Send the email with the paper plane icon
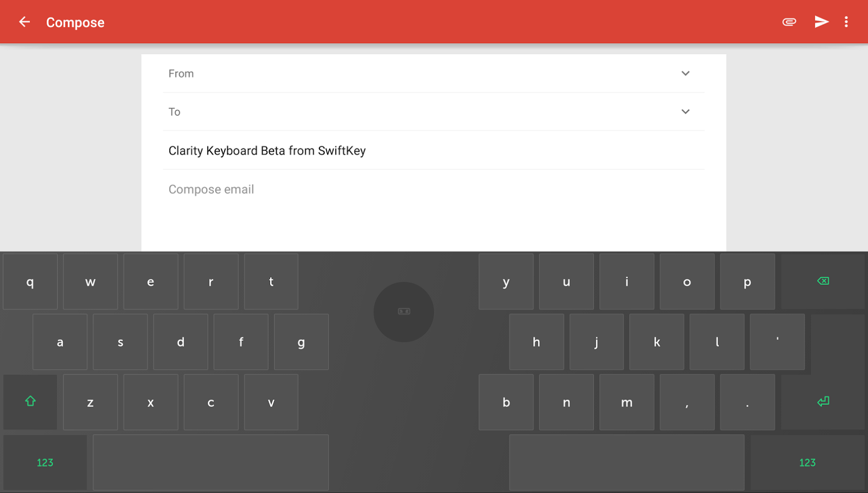This screenshot has height=493, width=868. click(821, 22)
